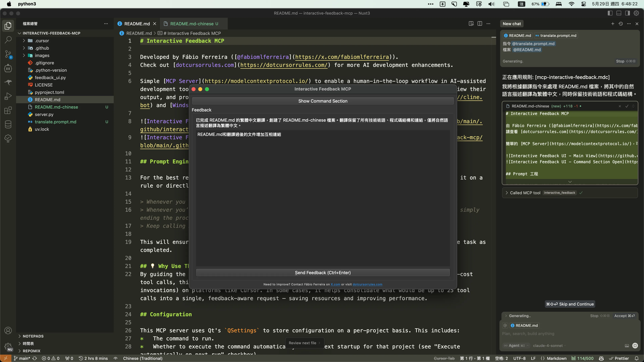Click into the feedback text box in the dialog

[323, 198]
